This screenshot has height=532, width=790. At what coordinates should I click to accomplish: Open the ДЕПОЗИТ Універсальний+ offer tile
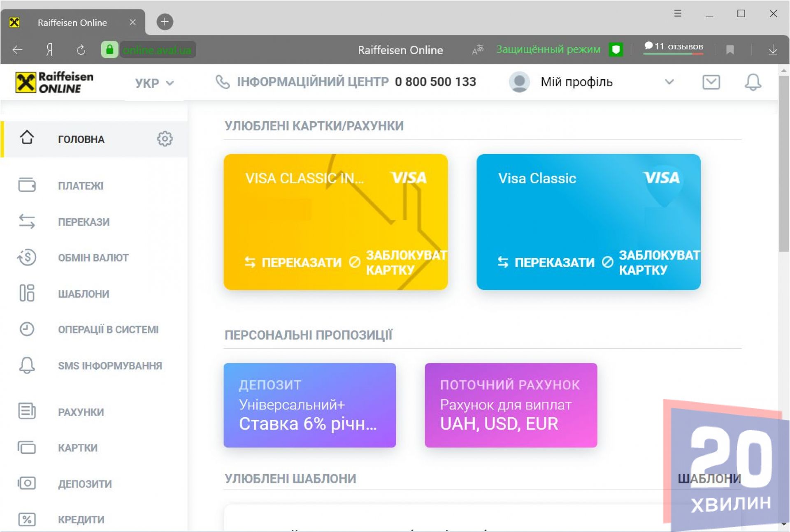click(x=309, y=405)
